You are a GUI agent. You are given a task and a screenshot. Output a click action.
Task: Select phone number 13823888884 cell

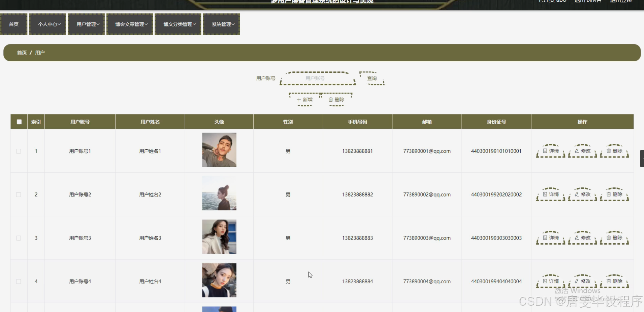(x=358, y=281)
